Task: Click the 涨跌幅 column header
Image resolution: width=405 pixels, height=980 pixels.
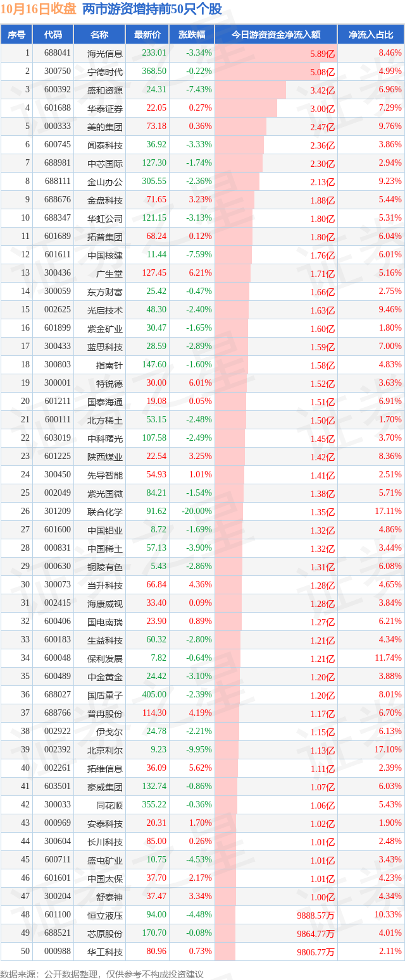Action: [192, 35]
